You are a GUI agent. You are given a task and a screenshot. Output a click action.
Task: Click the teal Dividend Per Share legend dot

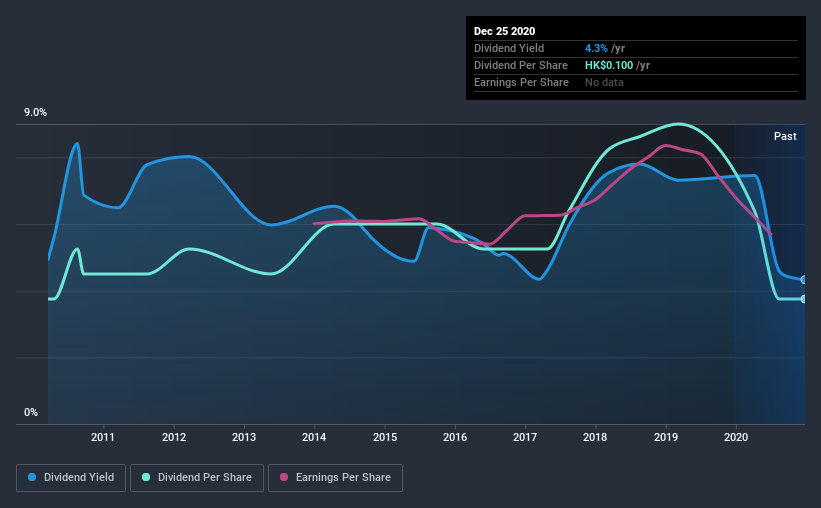pos(146,477)
